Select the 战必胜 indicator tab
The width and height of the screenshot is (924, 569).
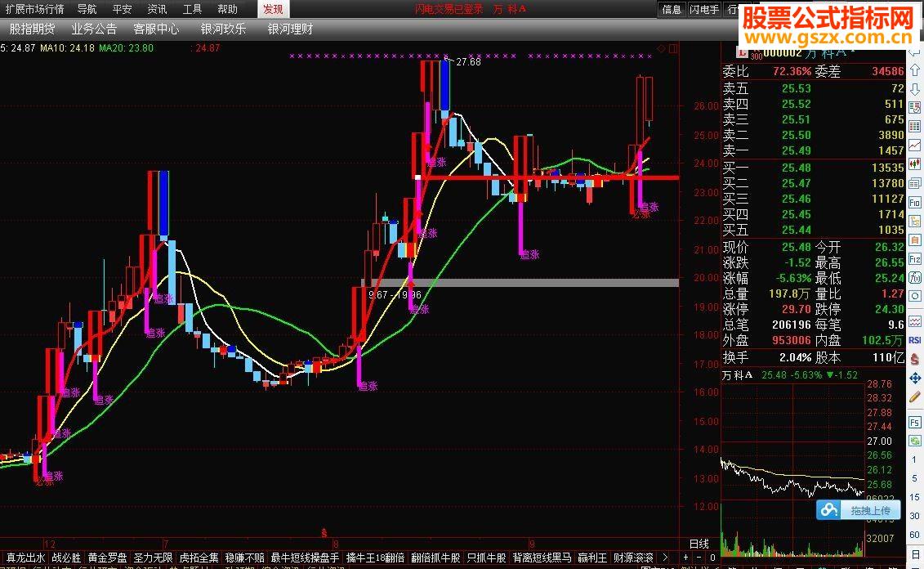click(x=66, y=558)
